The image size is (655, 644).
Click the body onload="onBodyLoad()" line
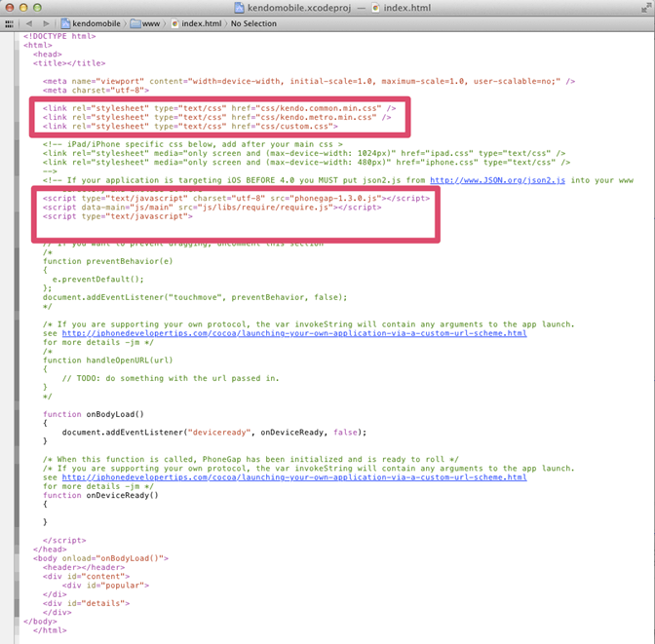100,558
